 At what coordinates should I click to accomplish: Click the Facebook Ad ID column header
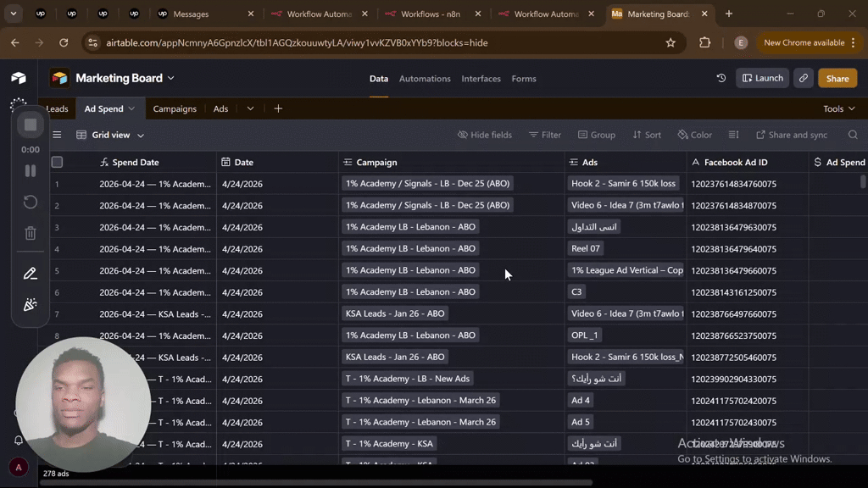(748, 162)
